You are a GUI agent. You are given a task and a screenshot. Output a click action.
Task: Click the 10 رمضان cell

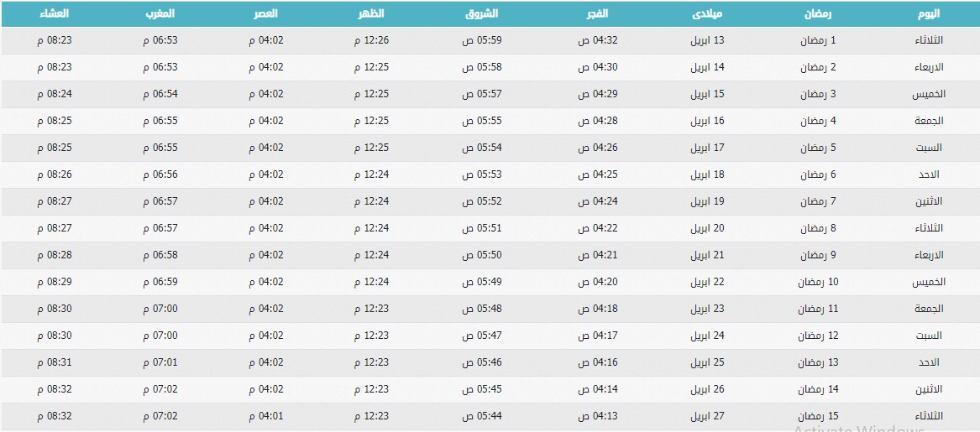pyautogui.click(x=818, y=282)
